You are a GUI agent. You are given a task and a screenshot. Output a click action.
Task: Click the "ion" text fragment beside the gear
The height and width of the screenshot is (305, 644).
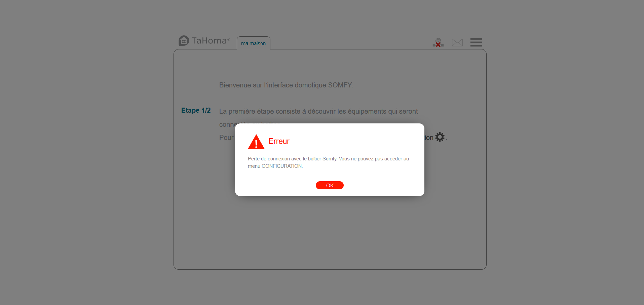[x=429, y=138]
